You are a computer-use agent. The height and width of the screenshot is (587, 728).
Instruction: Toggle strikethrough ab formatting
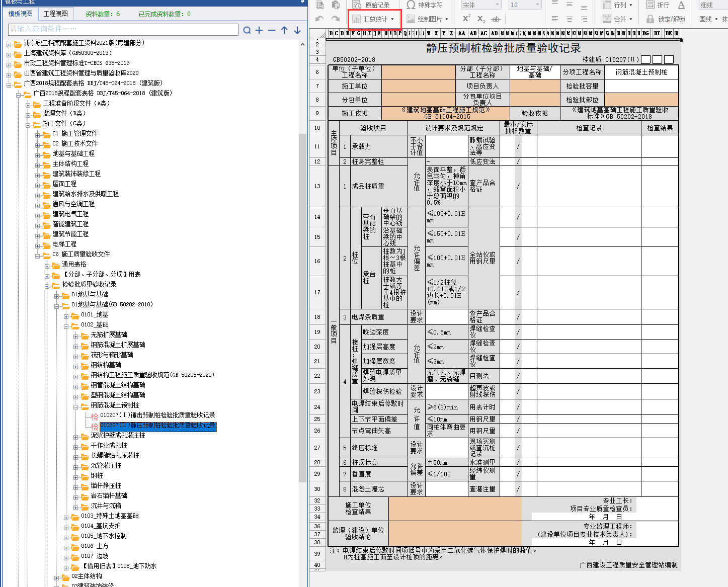[496, 19]
